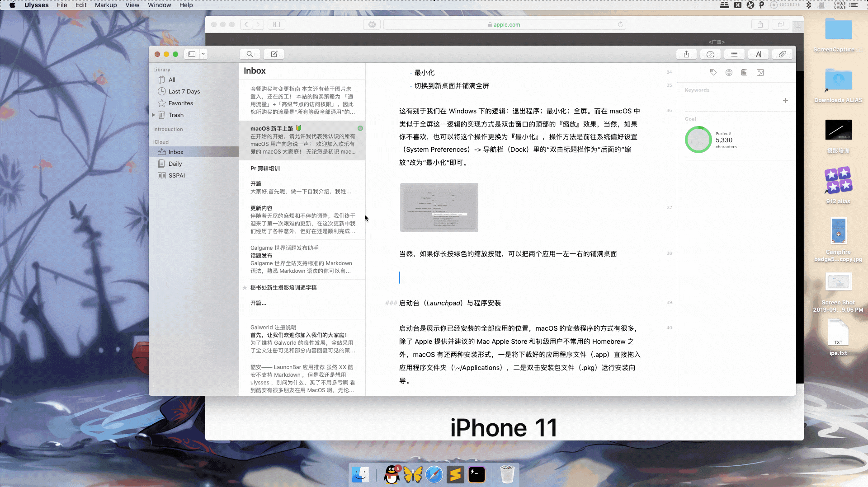868x487 pixels.
Task: Open the Trash in the Dock
Action: click(x=507, y=474)
